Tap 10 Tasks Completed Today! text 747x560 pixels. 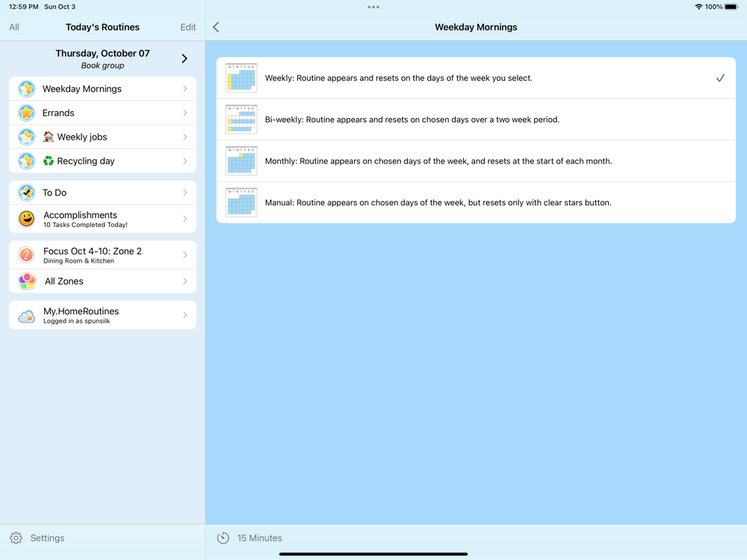click(85, 225)
